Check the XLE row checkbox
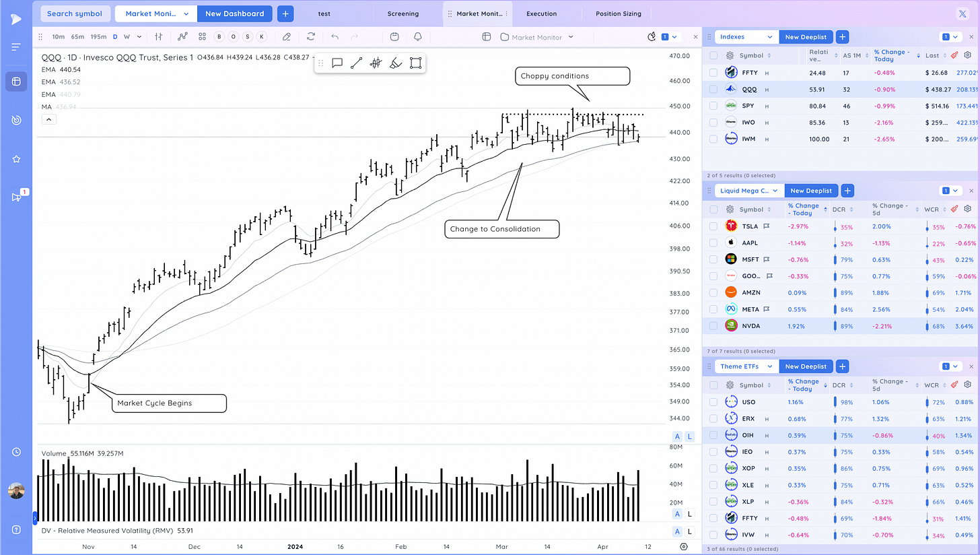 [x=713, y=485]
